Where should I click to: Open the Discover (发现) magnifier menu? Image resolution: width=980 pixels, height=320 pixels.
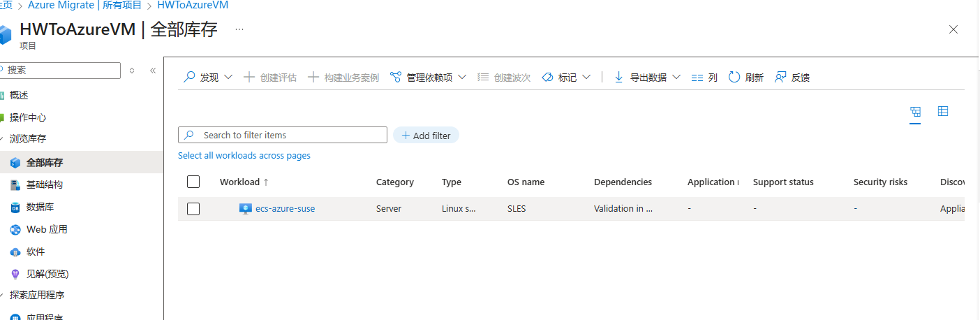click(189, 78)
